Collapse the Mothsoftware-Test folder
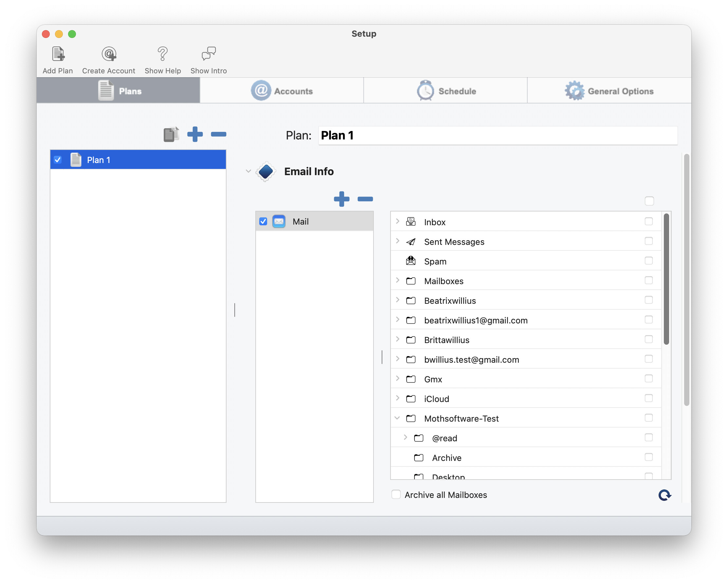Image resolution: width=728 pixels, height=584 pixels. [x=397, y=418]
